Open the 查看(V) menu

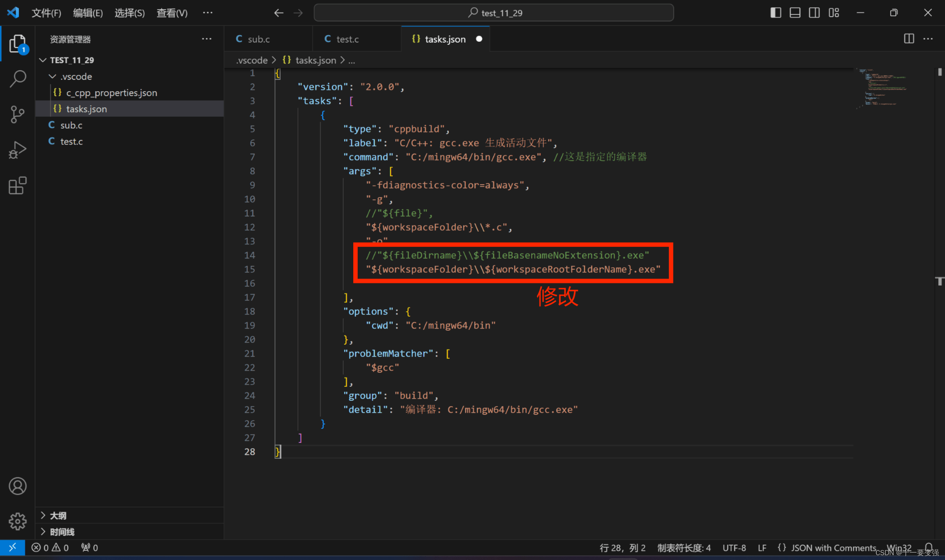[172, 13]
